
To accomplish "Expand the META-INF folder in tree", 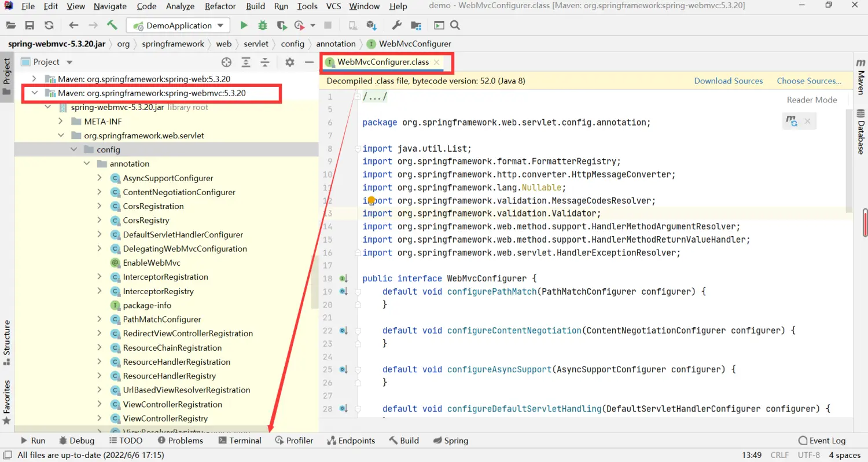I will (x=61, y=122).
